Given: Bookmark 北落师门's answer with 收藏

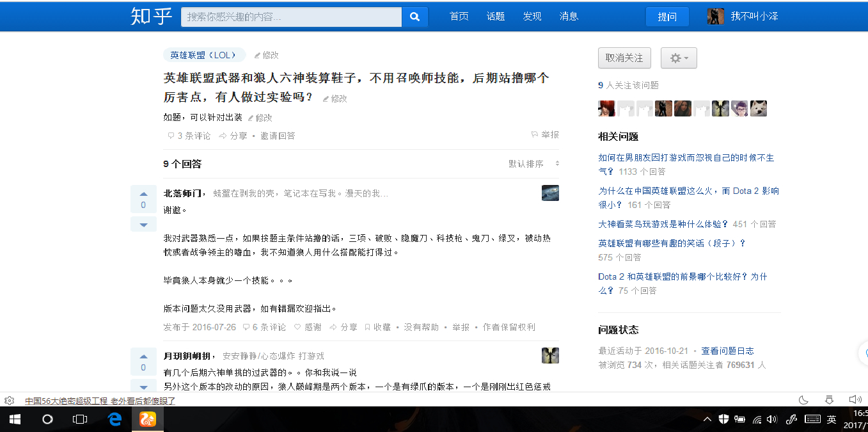Looking at the screenshot, I should 377,327.
